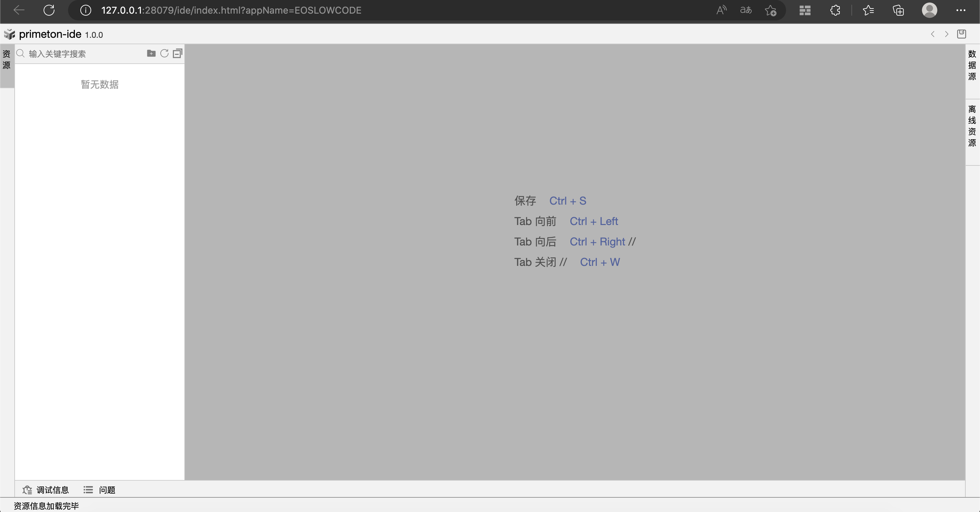The height and width of the screenshot is (512, 980).
Task: Add page to favorites star icon
Action: [x=770, y=10]
